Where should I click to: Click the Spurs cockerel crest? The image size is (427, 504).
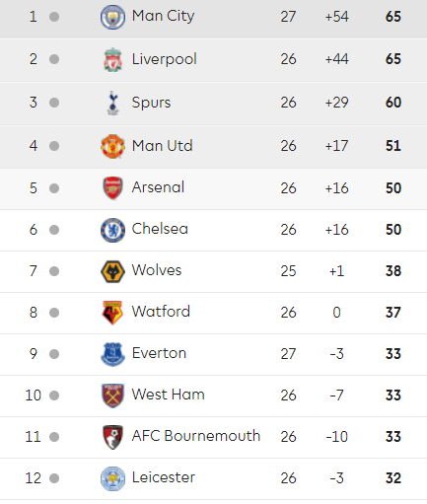click(x=112, y=103)
